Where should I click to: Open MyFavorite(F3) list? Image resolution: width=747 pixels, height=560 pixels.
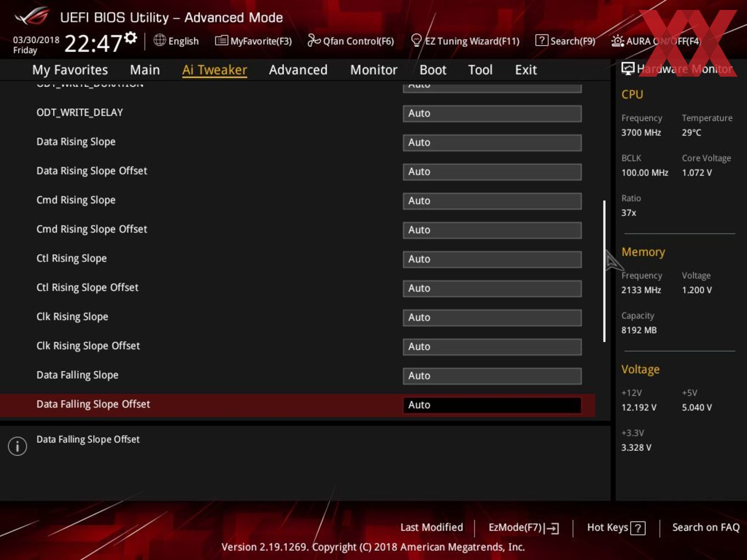coord(253,41)
